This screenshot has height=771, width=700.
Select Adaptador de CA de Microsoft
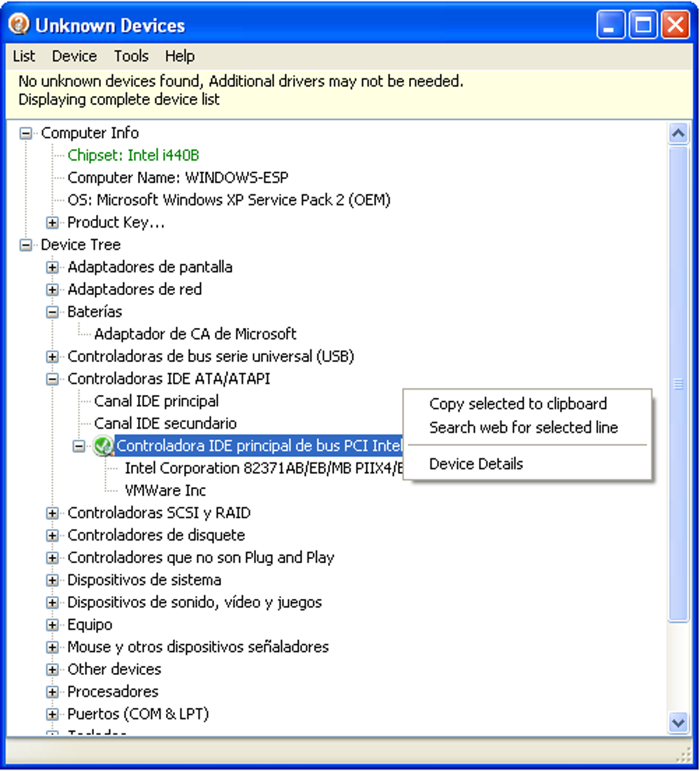coord(196,334)
